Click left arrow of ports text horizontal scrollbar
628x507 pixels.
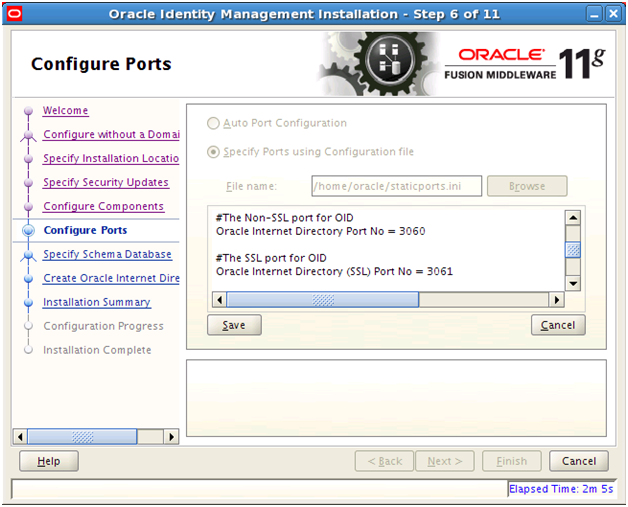click(x=219, y=300)
